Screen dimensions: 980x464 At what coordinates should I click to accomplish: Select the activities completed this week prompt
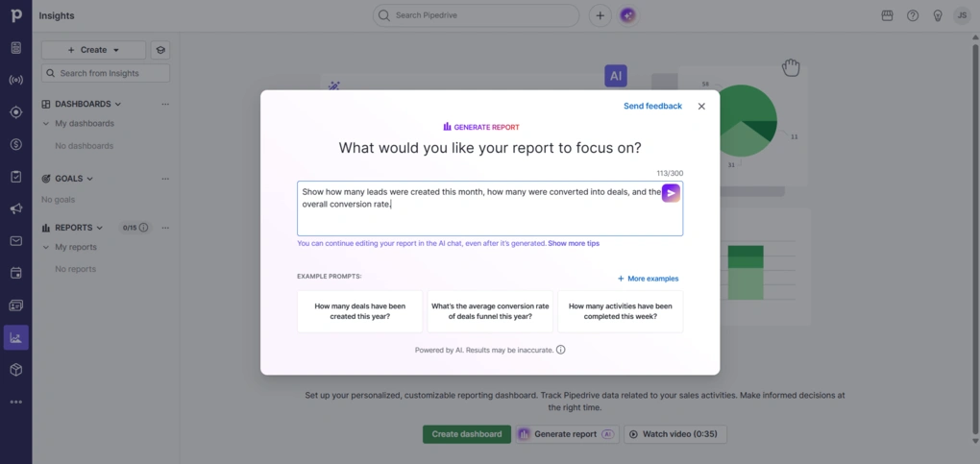coord(620,311)
